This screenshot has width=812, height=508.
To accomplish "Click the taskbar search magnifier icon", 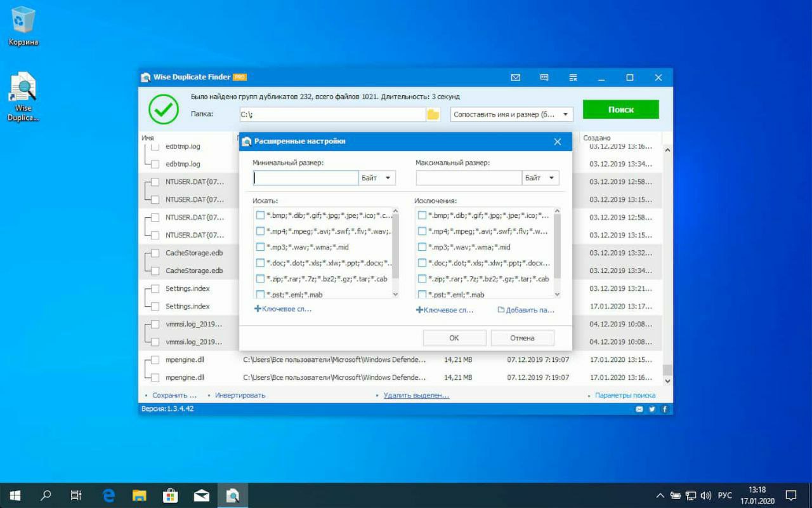I will pyautogui.click(x=46, y=495).
